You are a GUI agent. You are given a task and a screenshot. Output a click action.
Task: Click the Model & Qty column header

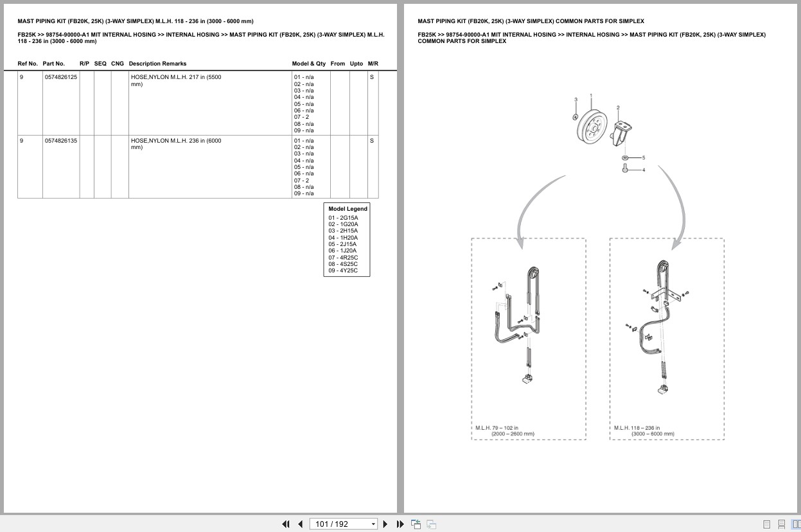[x=309, y=64]
